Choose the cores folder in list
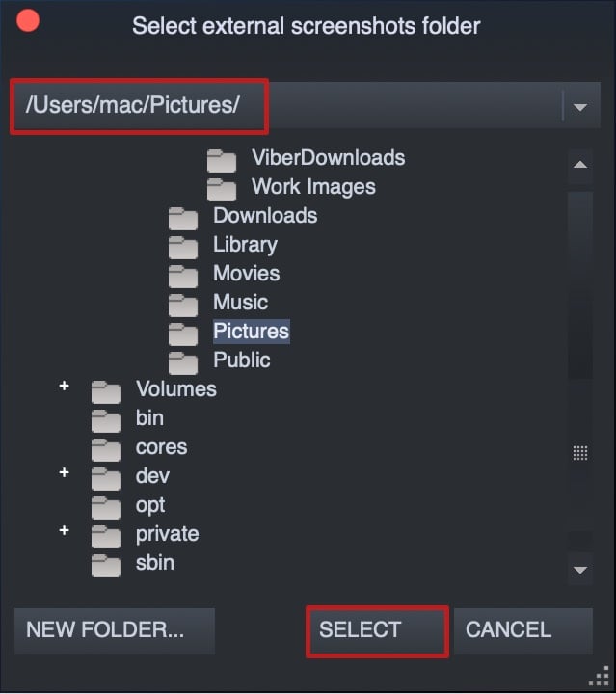This screenshot has width=616, height=694. 161,447
